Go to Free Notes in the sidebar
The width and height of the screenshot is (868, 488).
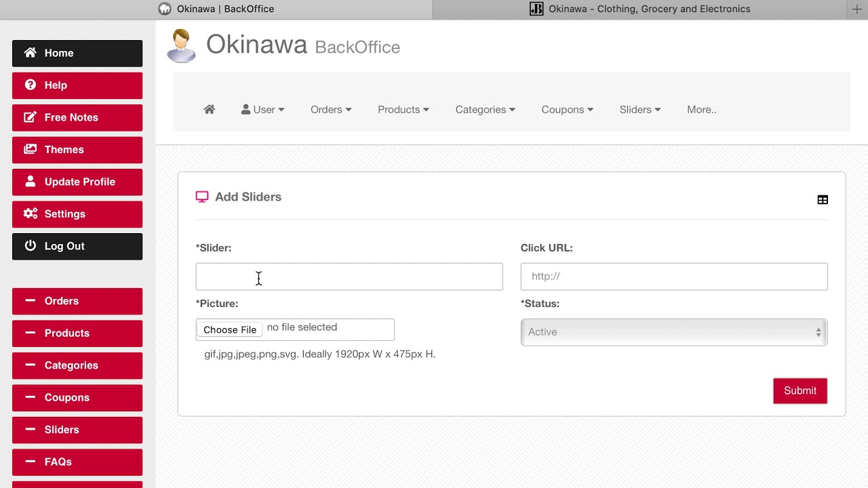[77, 117]
